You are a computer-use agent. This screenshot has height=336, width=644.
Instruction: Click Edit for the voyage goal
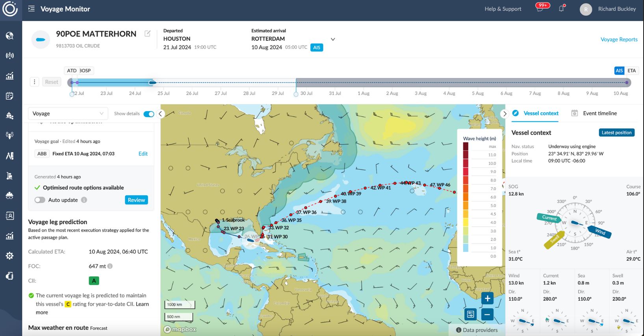click(x=143, y=154)
